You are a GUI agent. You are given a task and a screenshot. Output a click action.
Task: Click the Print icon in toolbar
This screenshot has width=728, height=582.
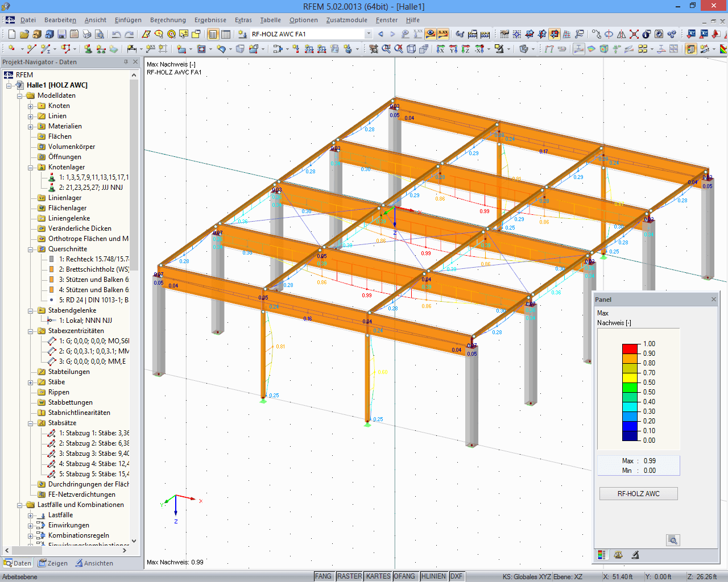(x=87, y=34)
